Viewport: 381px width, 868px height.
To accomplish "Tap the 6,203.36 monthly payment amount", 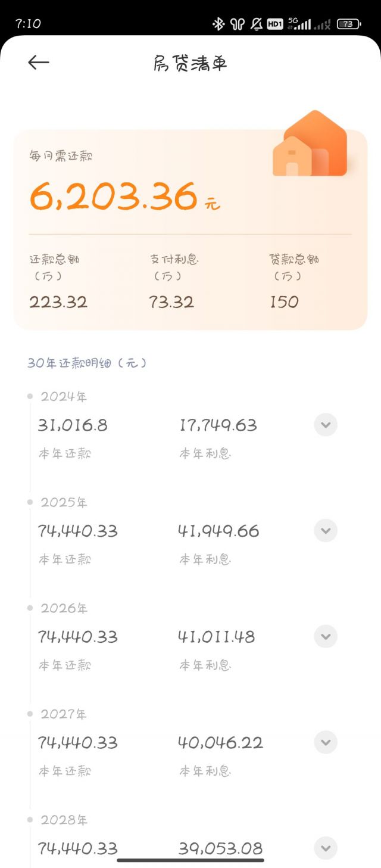I will point(113,197).
